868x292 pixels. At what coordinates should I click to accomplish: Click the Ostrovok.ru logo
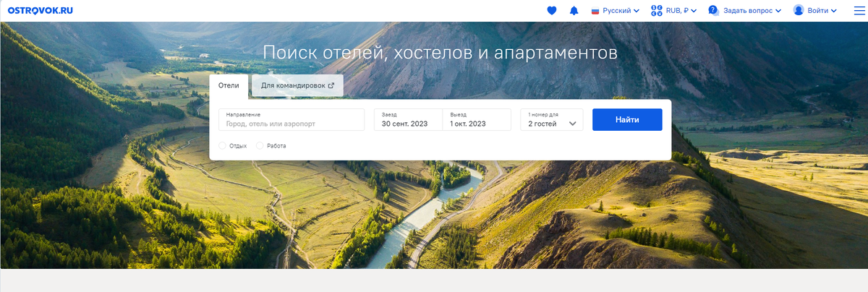click(x=40, y=11)
